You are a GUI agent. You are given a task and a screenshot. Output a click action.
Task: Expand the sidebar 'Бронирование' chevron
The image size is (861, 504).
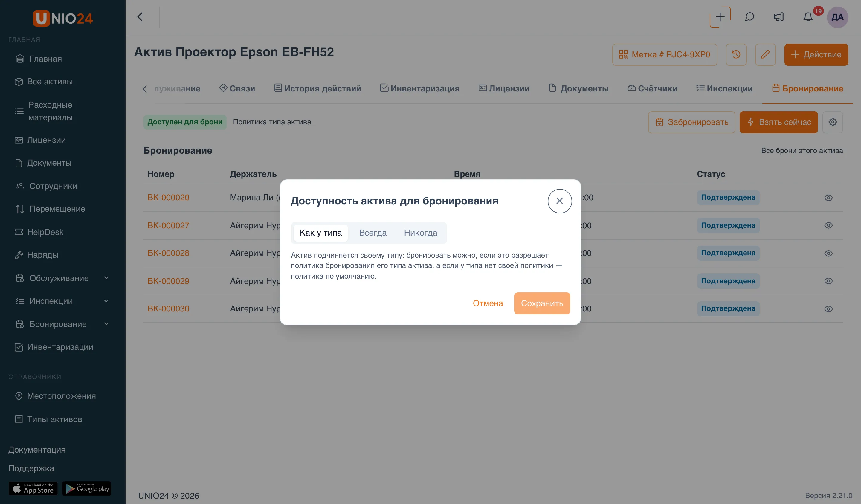[106, 324]
